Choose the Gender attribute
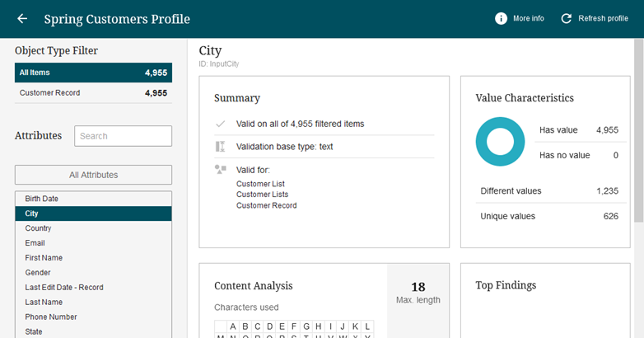The image size is (644, 338). click(x=93, y=273)
